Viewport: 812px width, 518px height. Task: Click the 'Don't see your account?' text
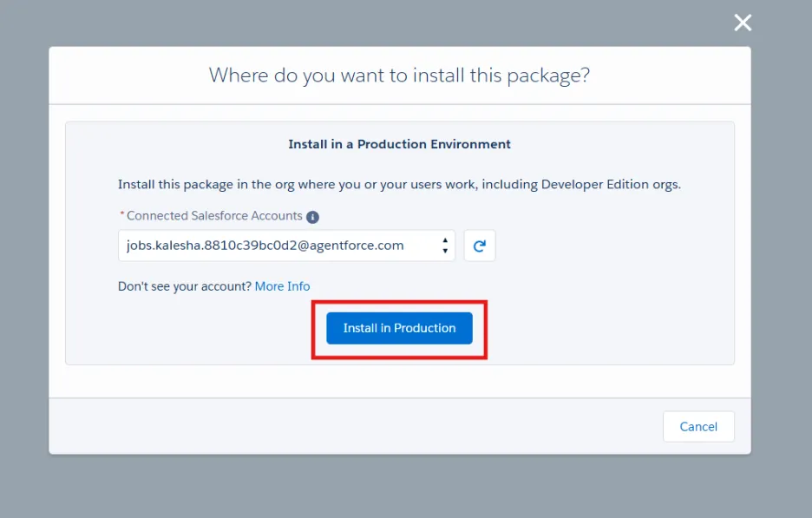pyautogui.click(x=185, y=286)
